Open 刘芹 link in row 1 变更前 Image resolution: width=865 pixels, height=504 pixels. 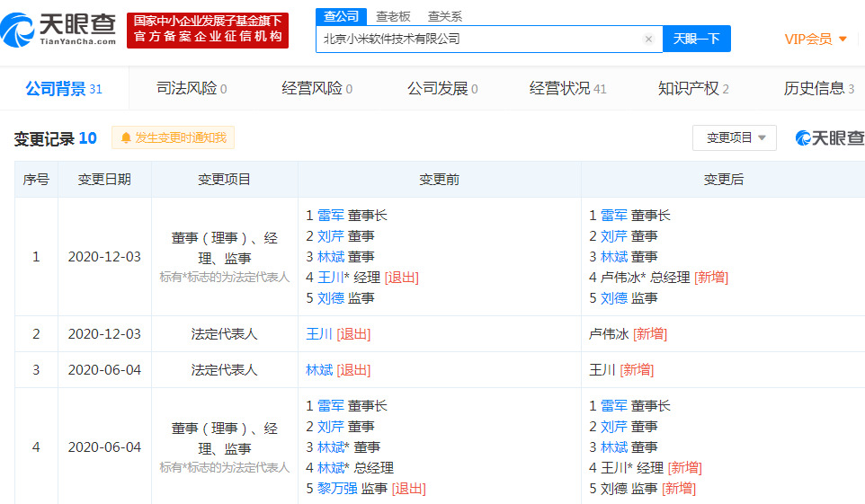330,236
